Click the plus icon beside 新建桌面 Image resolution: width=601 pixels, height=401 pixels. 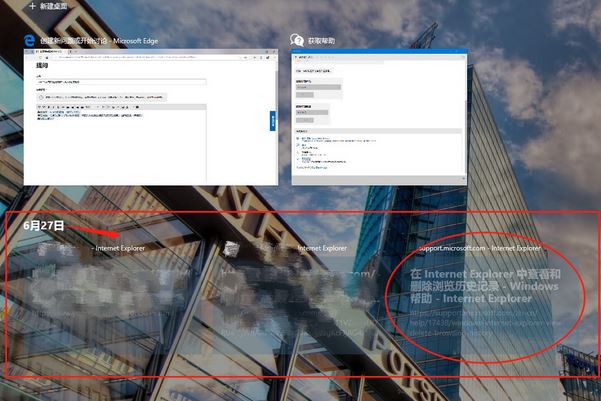tap(33, 6)
